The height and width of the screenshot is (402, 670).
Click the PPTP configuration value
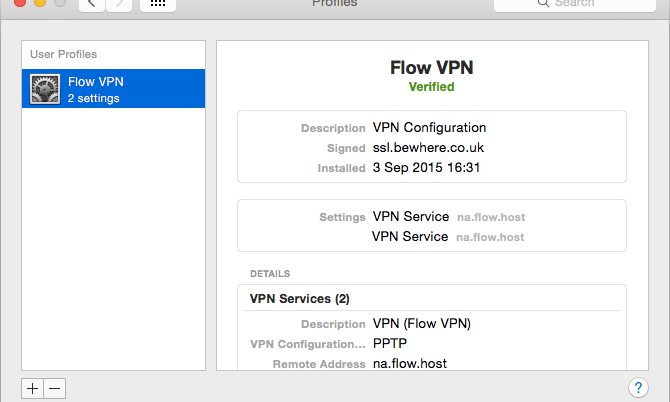(390, 343)
